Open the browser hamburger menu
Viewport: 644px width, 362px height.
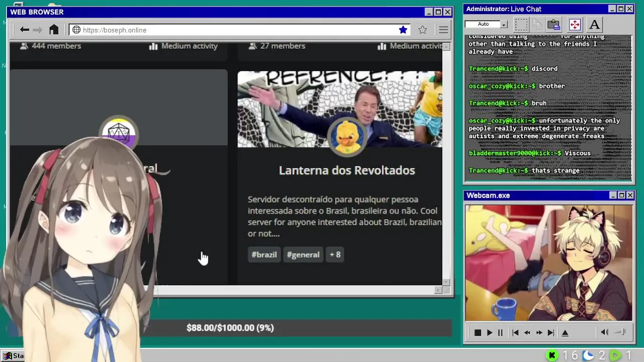point(443,30)
